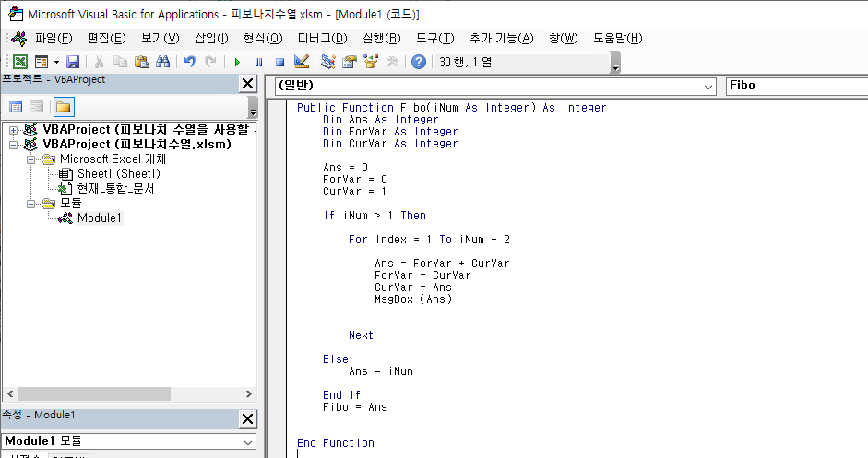Screen dimensions: 868x458
Task: Undo the last action
Action: pyautogui.click(x=190, y=62)
